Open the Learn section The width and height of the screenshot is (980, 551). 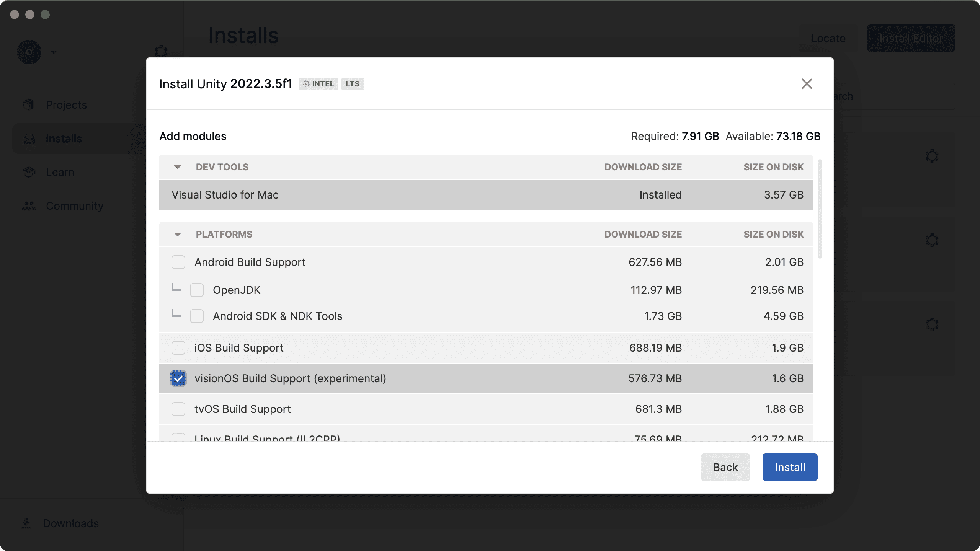tap(60, 172)
